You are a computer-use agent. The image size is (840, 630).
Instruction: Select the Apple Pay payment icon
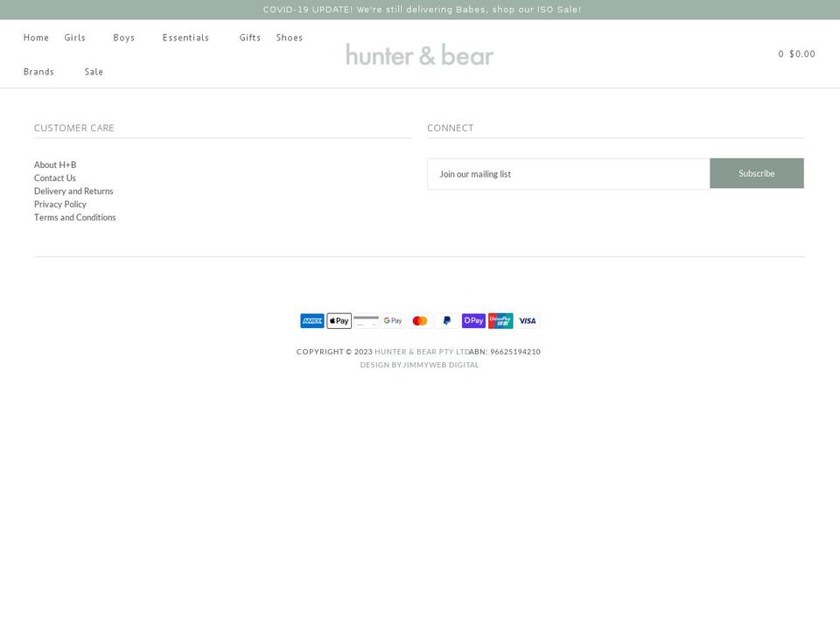(x=339, y=320)
